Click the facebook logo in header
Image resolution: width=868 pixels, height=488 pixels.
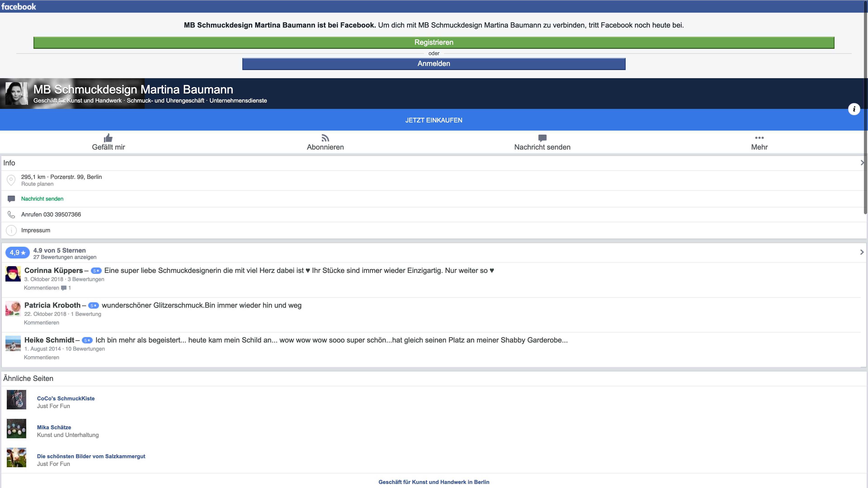click(19, 6)
